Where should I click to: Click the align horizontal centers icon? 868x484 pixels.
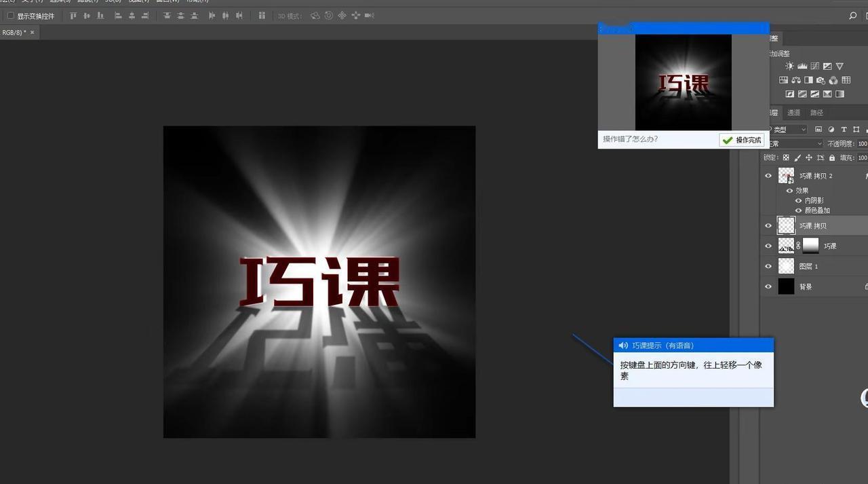click(132, 16)
